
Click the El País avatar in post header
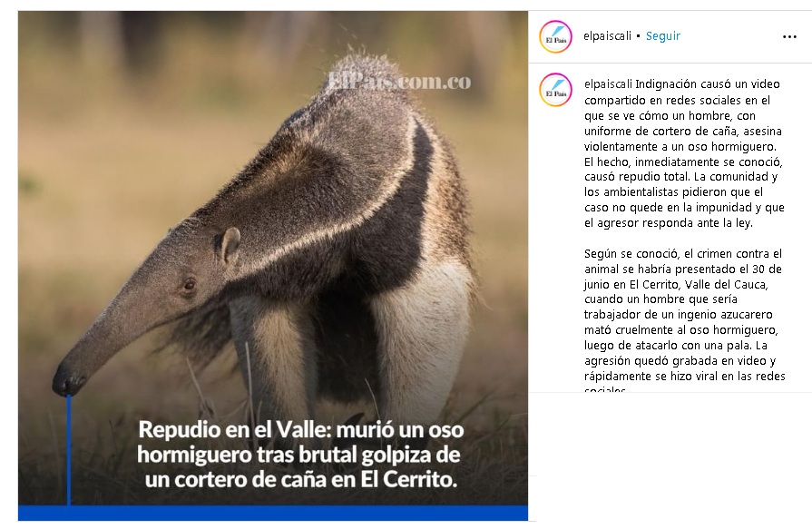click(x=555, y=36)
